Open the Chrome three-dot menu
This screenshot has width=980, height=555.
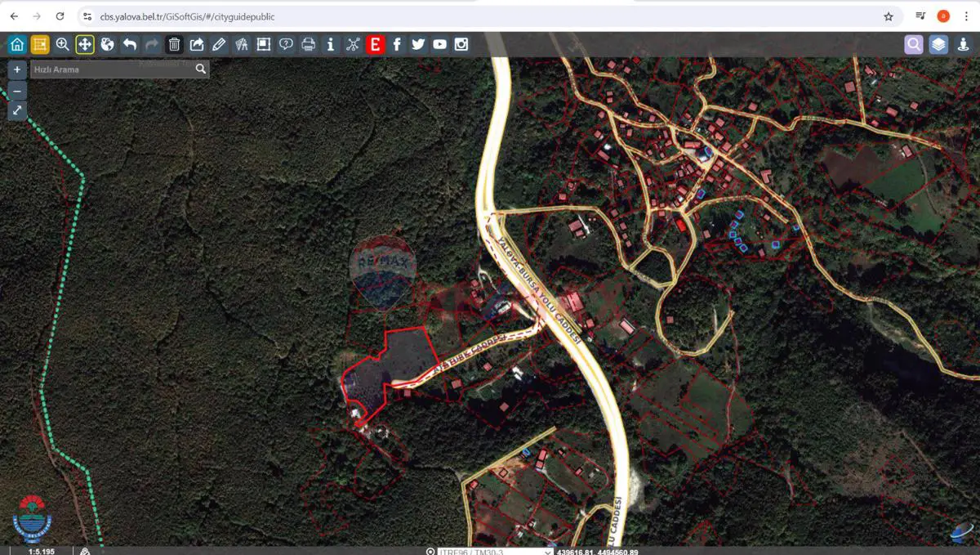point(966,16)
